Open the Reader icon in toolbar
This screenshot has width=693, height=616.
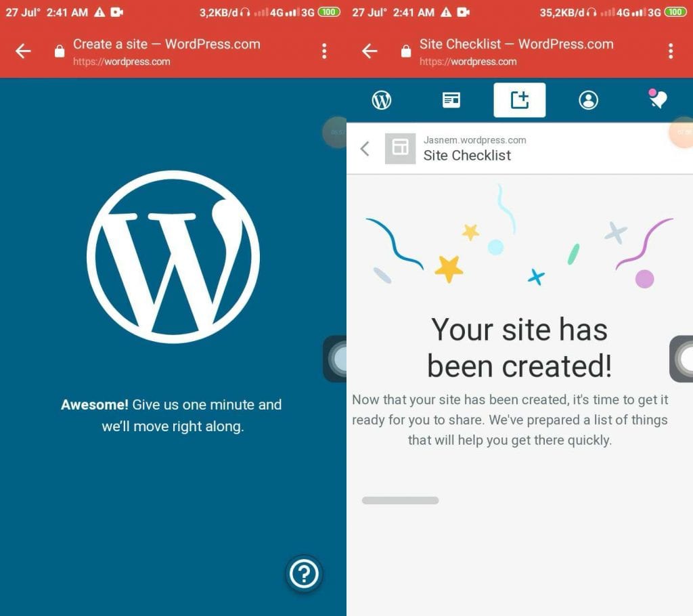tap(451, 100)
